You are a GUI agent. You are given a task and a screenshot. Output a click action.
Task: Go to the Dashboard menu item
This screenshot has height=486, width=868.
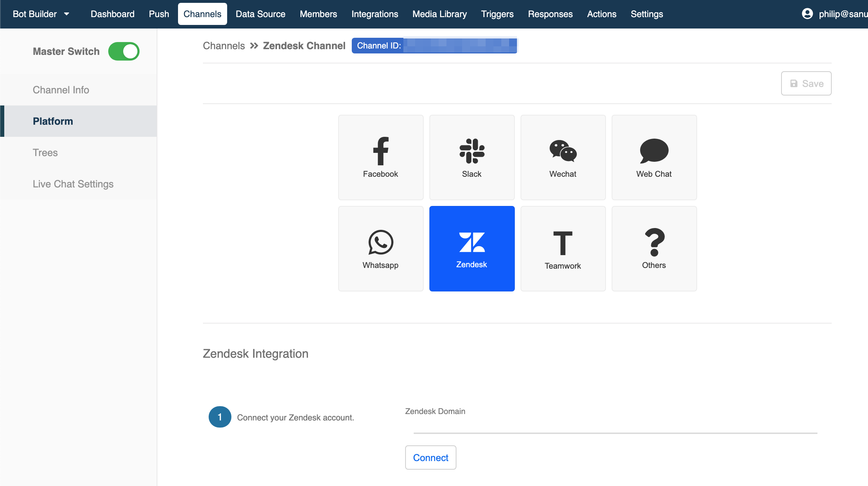[113, 14]
